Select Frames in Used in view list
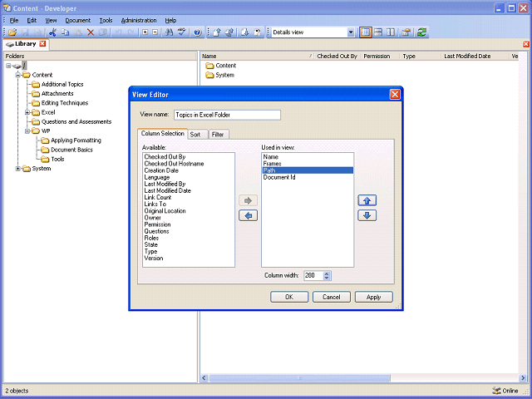532x399 pixels. coord(272,164)
